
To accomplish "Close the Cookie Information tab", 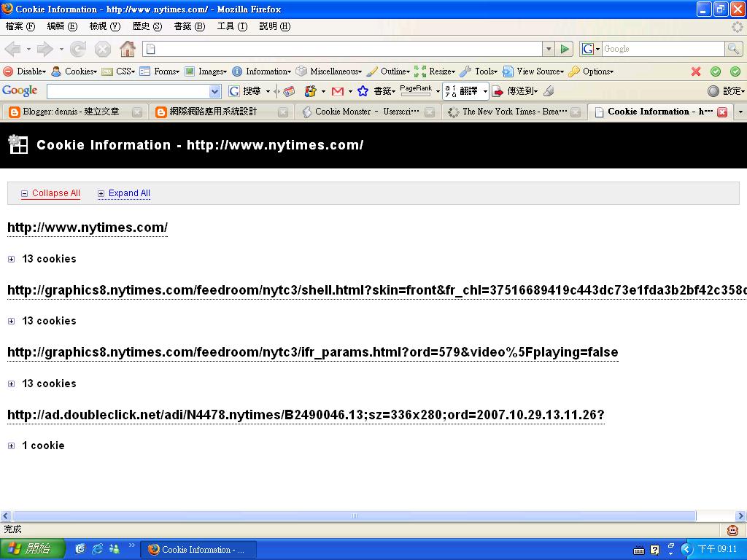I will [722, 112].
